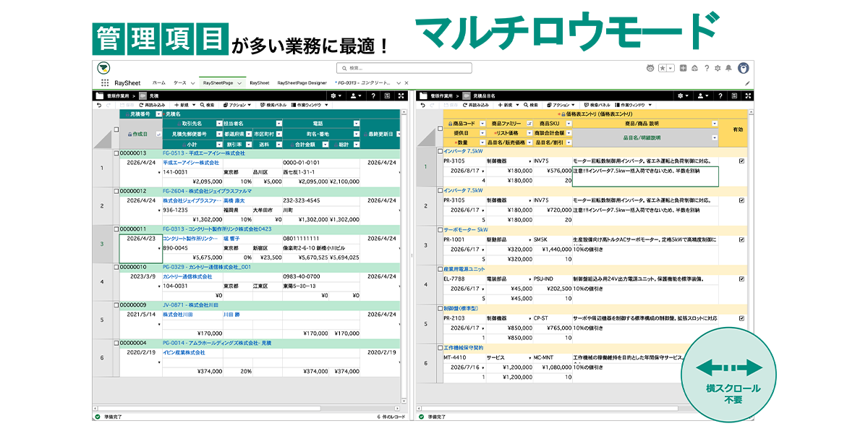868x434 pixels.
Task: Click the layout icon in left sheet header
Action: coord(388,95)
